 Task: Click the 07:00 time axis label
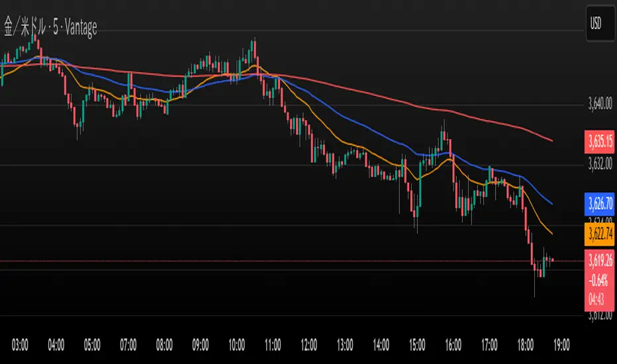(x=128, y=345)
